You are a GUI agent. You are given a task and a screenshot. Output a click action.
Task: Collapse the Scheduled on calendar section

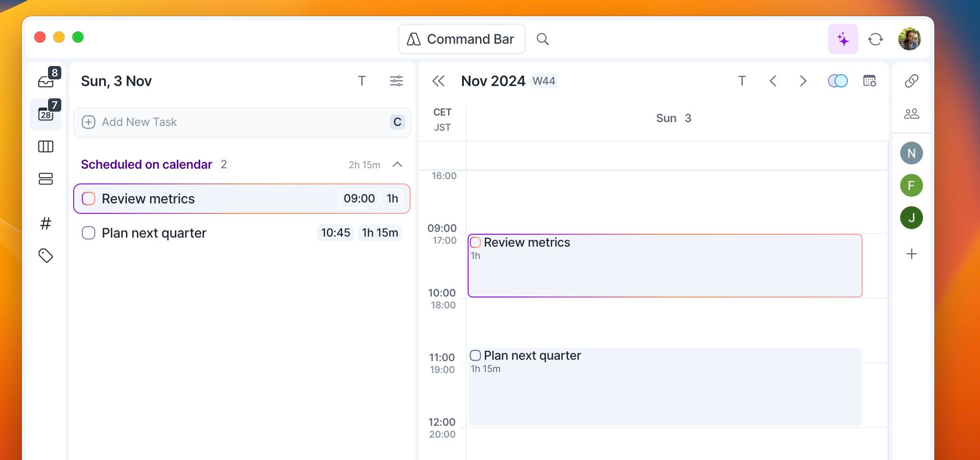tap(397, 164)
